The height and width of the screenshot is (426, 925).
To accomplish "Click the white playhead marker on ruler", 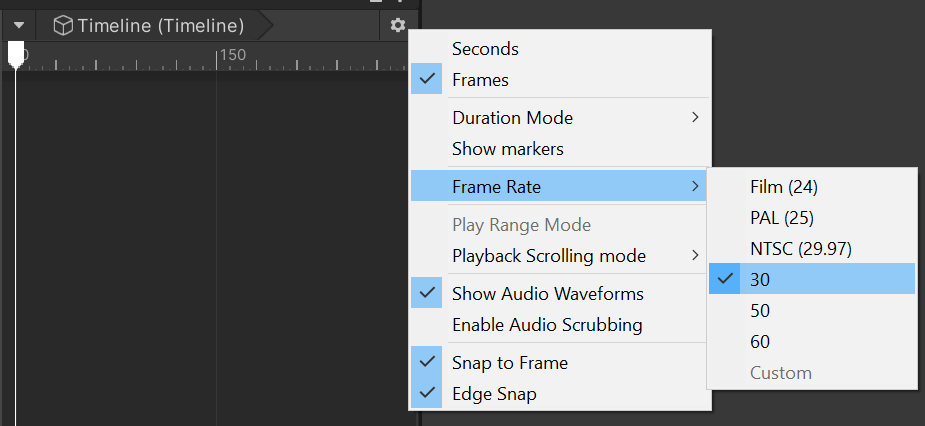I will tap(15, 54).
